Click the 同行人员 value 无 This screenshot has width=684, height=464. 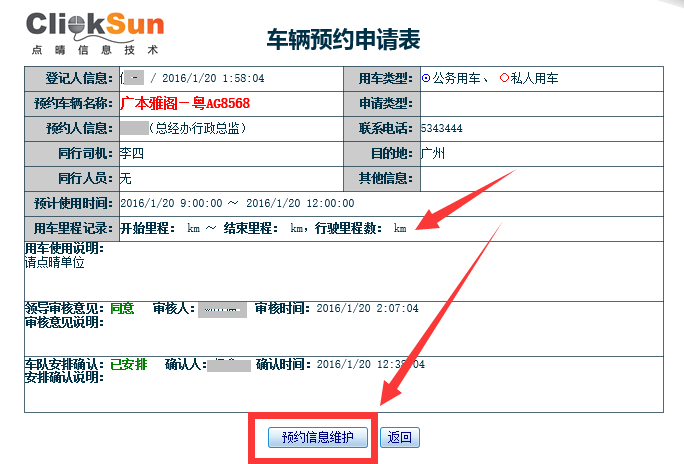[x=126, y=179]
